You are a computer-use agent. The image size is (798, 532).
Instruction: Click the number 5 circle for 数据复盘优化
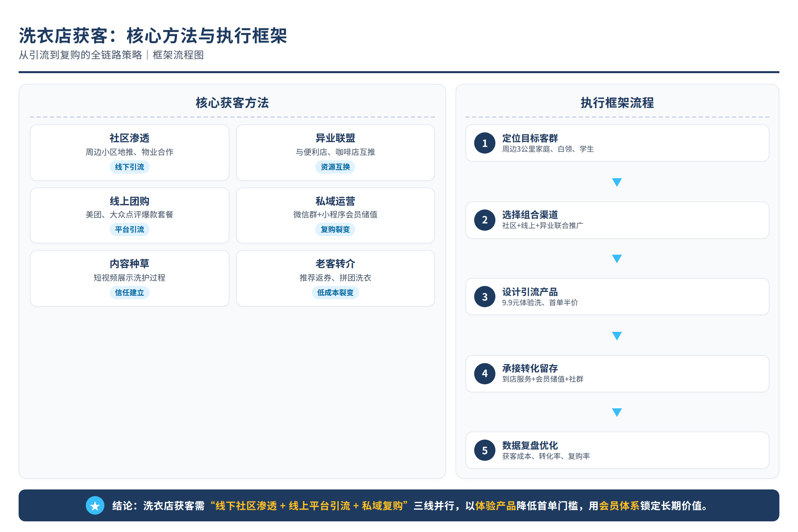click(485, 450)
